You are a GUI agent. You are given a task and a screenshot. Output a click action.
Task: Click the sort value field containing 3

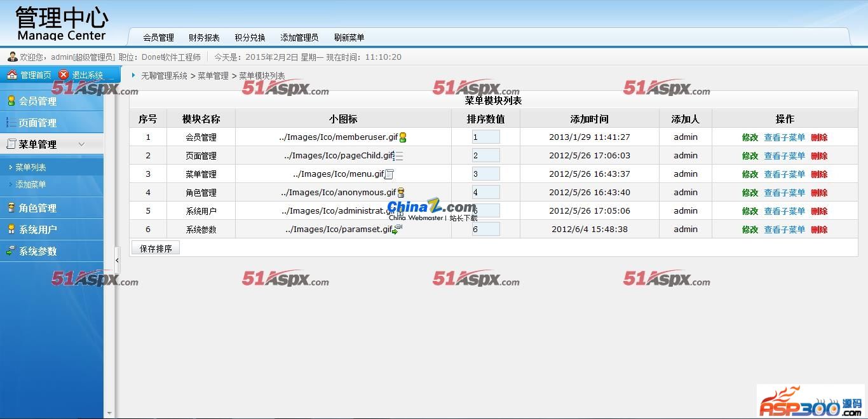tap(485, 174)
